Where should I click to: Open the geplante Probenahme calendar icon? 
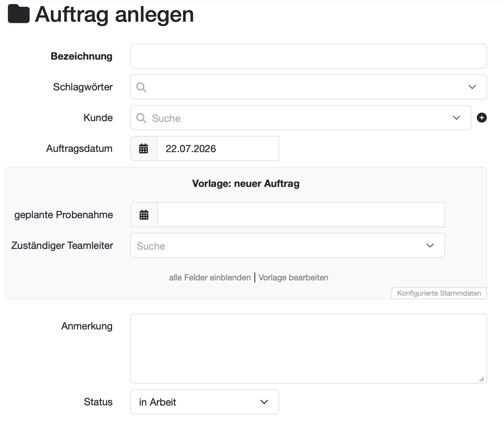pos(144,215)
